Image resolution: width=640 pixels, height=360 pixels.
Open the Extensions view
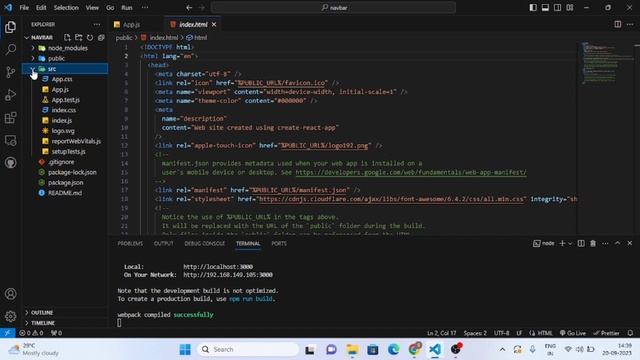tap(11, 118)
